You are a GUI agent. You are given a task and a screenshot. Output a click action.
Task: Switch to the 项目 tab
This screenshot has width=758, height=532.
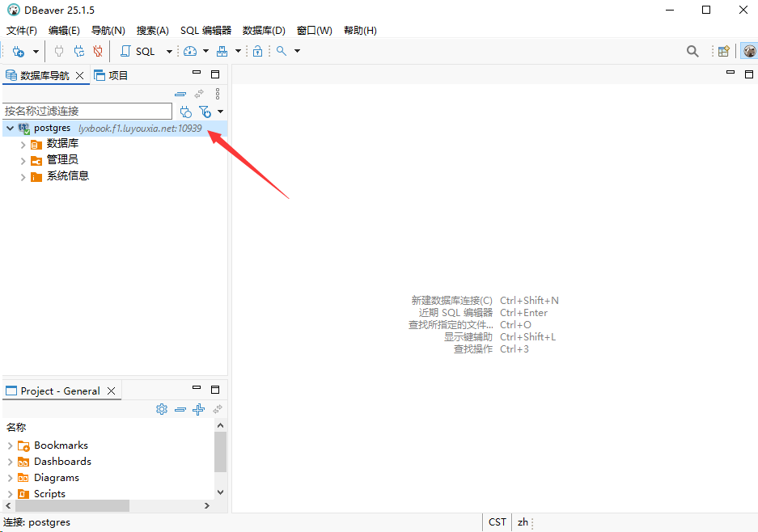coord(111,75)
